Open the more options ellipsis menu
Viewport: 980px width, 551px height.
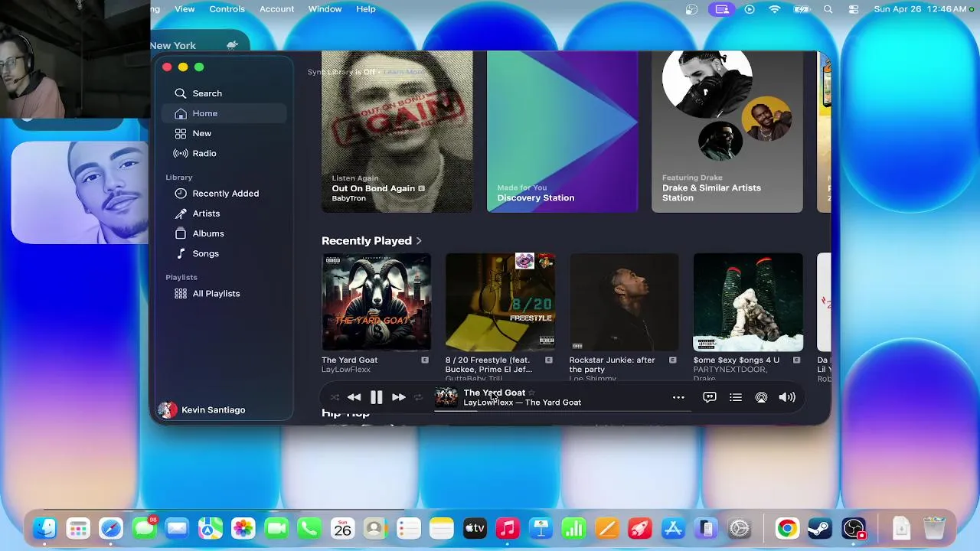click(678, 397)
